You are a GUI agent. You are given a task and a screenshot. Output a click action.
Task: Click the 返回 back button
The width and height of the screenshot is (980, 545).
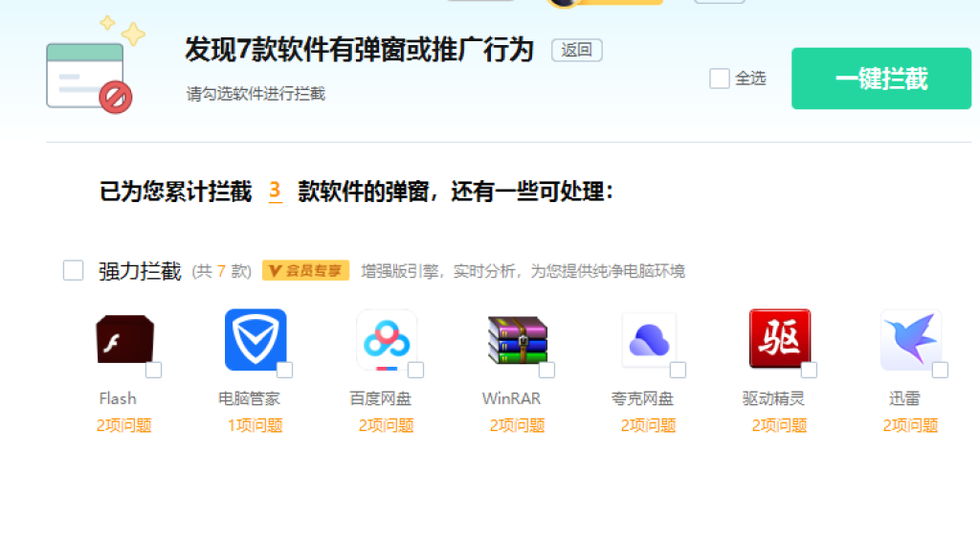point(576,50)
